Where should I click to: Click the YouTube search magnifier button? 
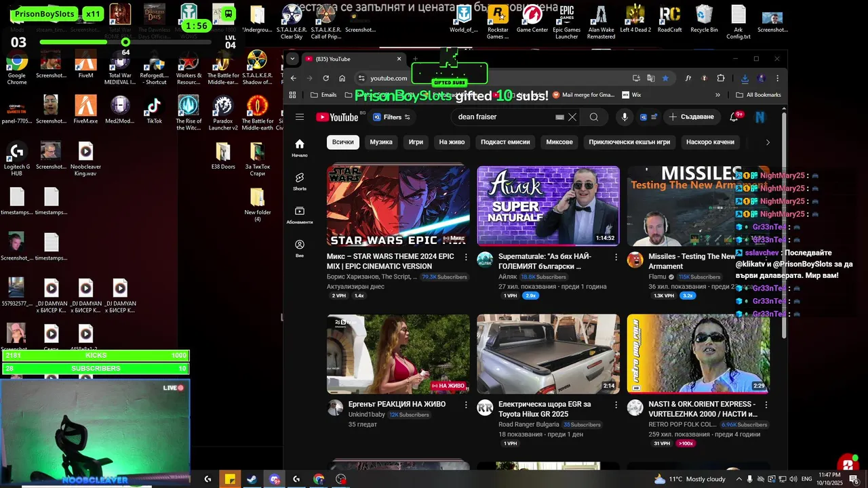[594, 117]
